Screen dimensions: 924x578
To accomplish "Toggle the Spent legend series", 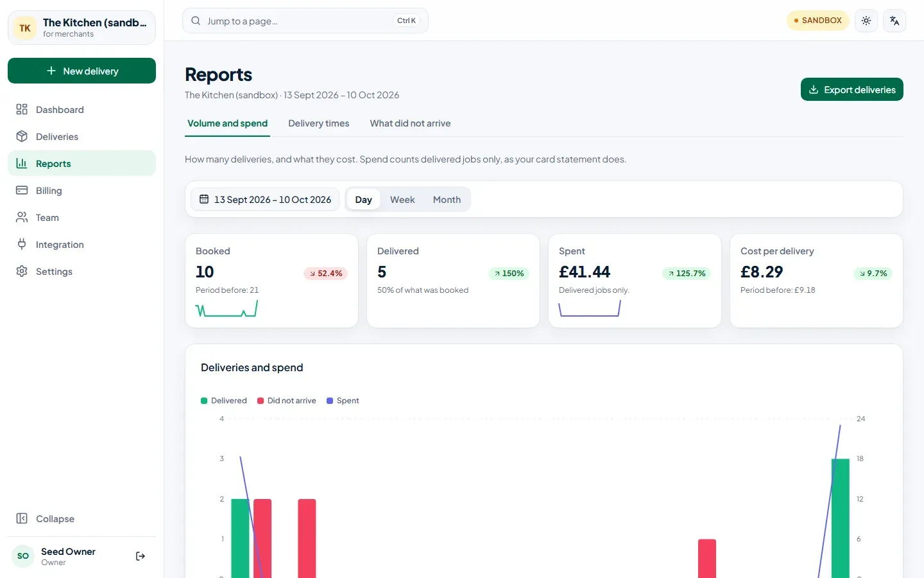I will pyautogui.click(x=343, y=401).
